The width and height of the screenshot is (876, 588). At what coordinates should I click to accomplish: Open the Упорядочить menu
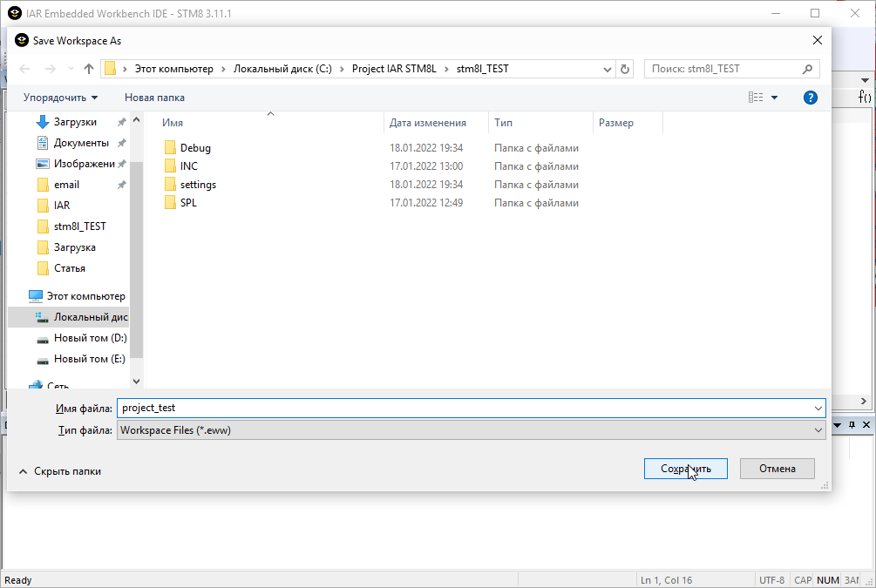pyautogui.click(x=60, y=98)
